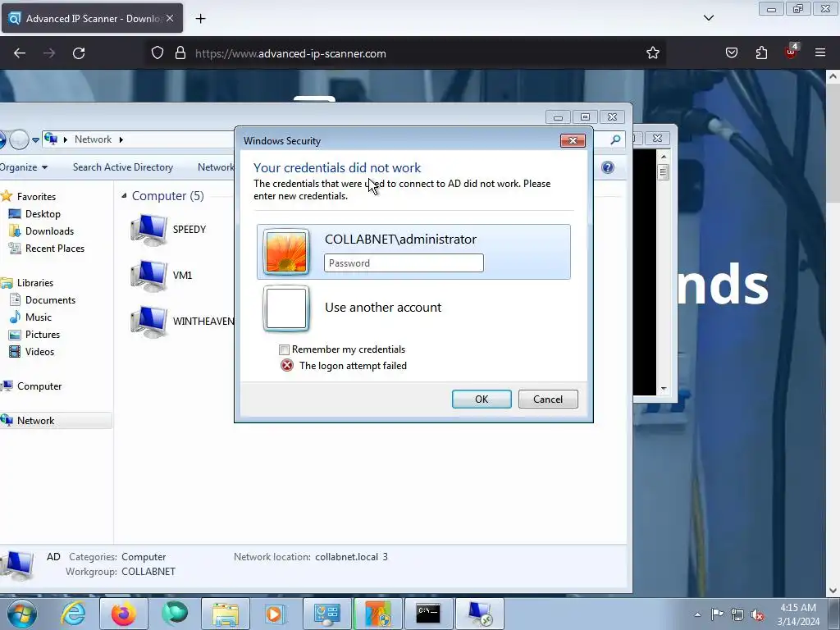Open the list all tabs chevron
840x630 pixels.
tap(708, 18)
